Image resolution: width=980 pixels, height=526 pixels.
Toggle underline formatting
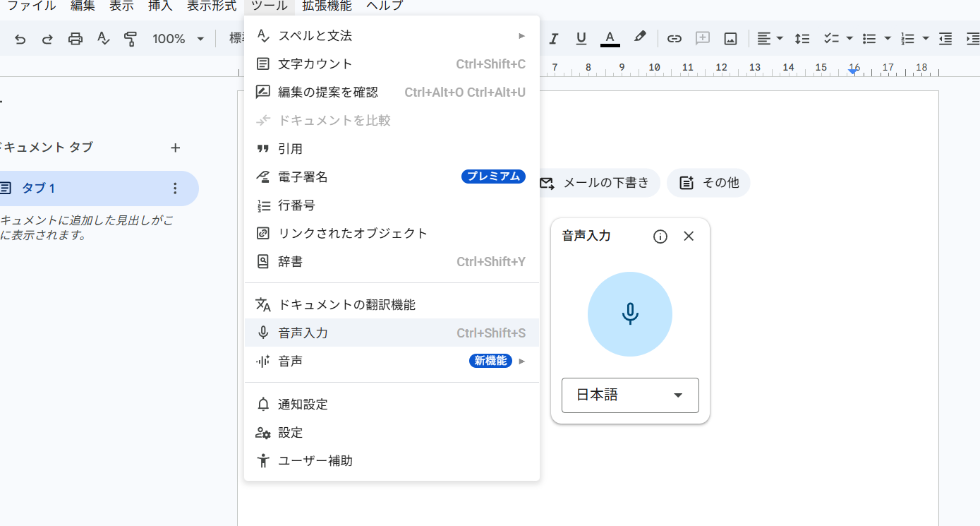tap(581, 39)
